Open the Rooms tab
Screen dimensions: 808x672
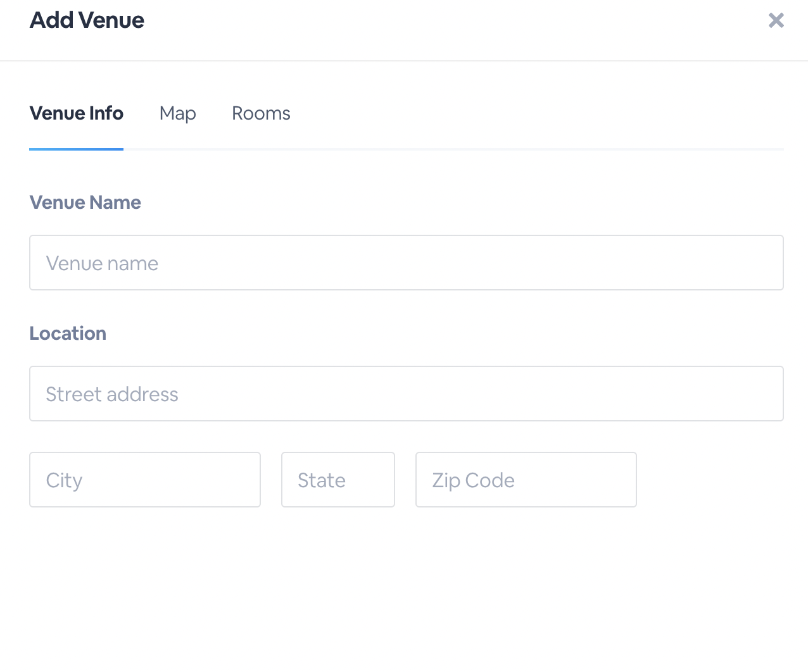(261, 113)
